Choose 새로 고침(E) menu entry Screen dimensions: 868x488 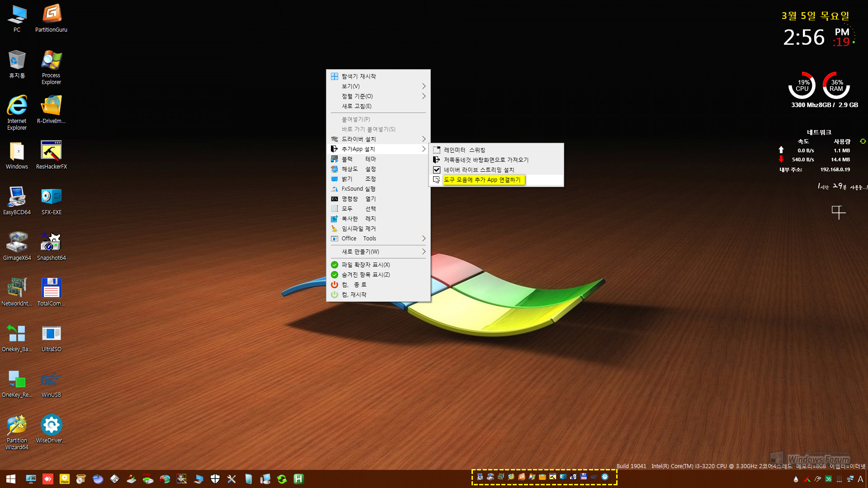tap(378, 106)
